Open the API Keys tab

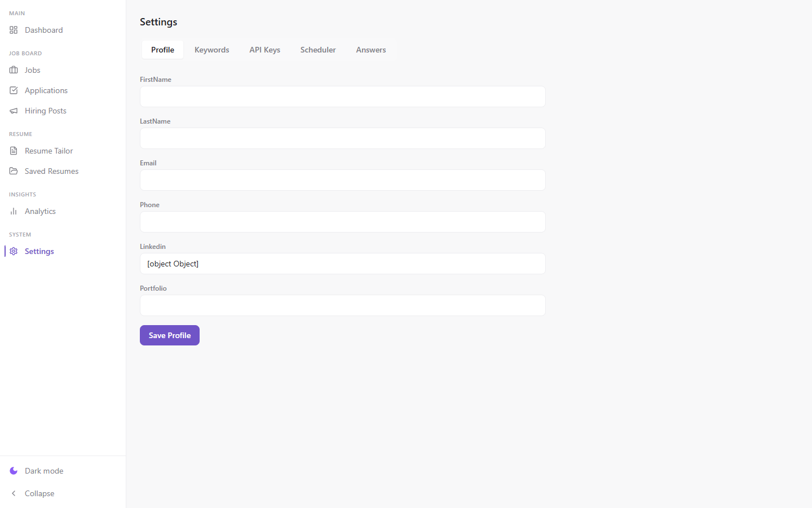[265, 50]
